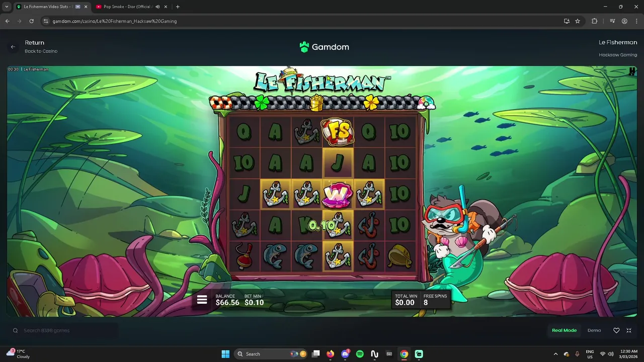Open the media controls icon in toolbar

pos(612,21)
